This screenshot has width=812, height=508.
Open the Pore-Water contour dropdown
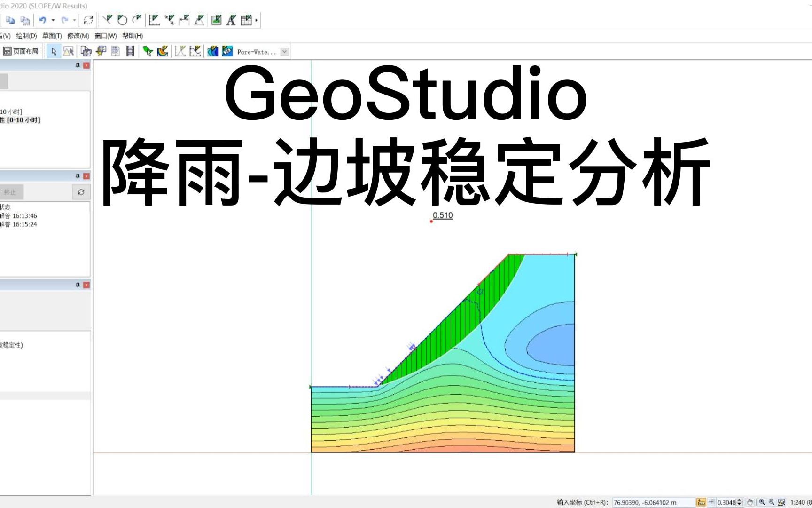284,52
